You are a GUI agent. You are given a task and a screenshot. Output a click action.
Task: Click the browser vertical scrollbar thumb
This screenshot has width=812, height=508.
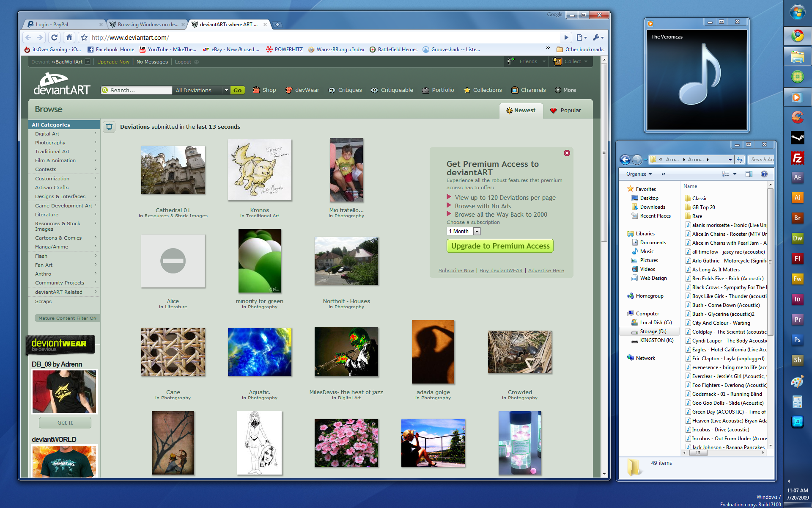click(x=604, y=152)
